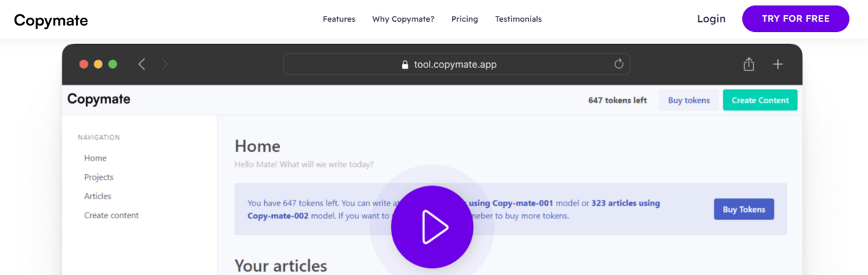Click the browser forward arrow icon
This screenshot has height=275, width=868.
[165, 64]
